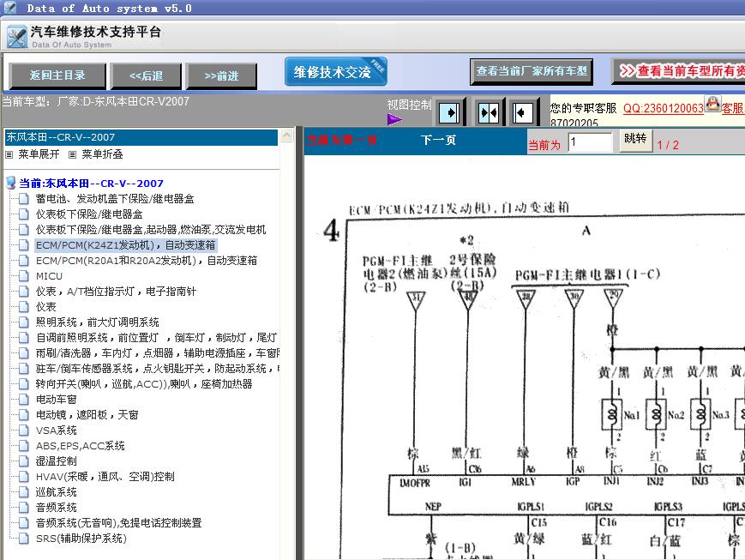The width and height of the screenshot is (745, 560).
Task: Open the QQ:2360120063 customer service link
Action: (x=663, y=108)
